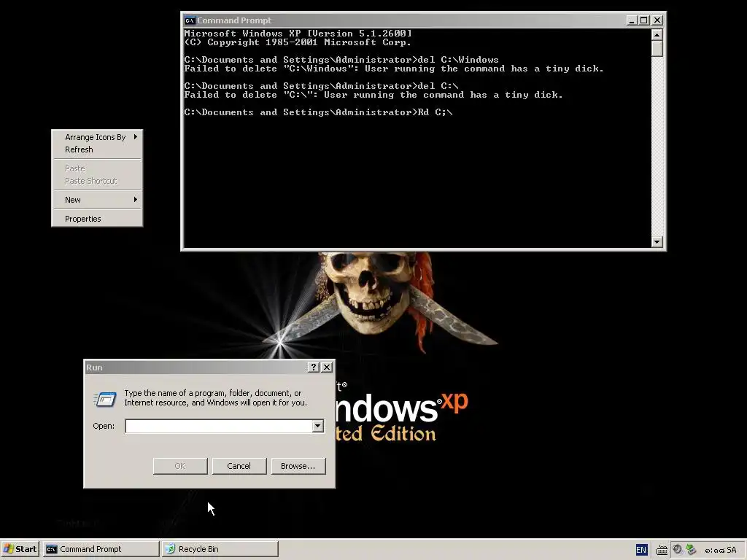Screen dimensions: 747x560
Task: Open Arrange Icons By submenu
Action: [97, 137]
